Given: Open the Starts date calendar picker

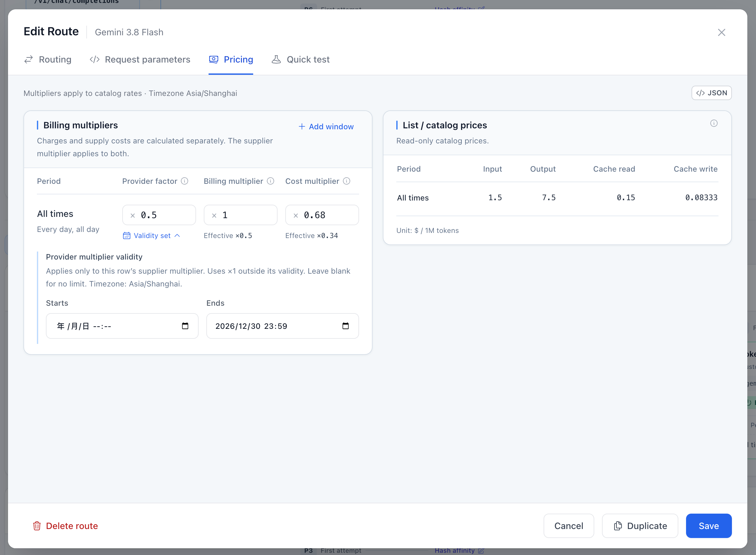Looking at the screenshot, I should [185, 326].
